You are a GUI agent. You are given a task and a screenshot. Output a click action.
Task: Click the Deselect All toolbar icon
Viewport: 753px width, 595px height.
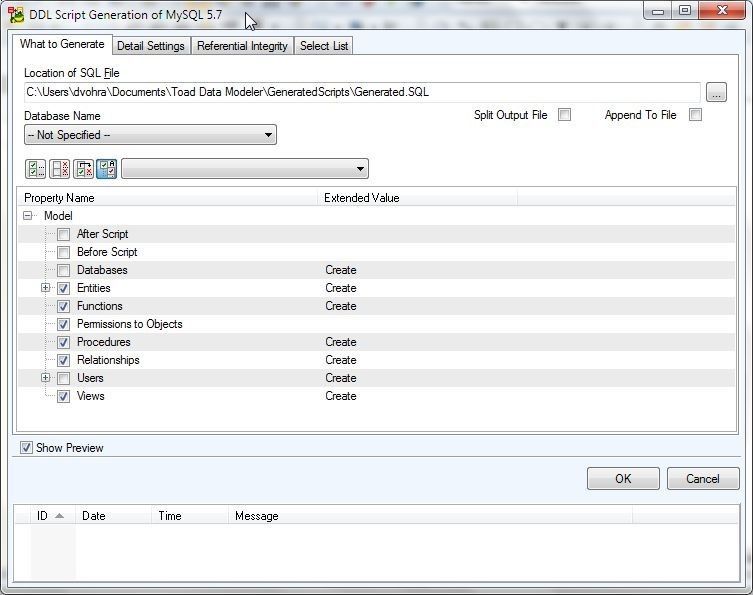click(60, 169)
